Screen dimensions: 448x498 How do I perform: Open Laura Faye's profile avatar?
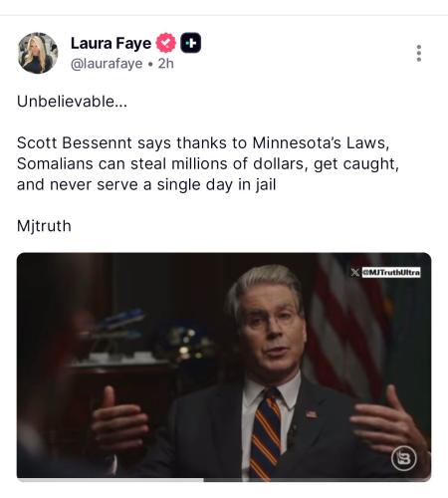pos(38,53)
